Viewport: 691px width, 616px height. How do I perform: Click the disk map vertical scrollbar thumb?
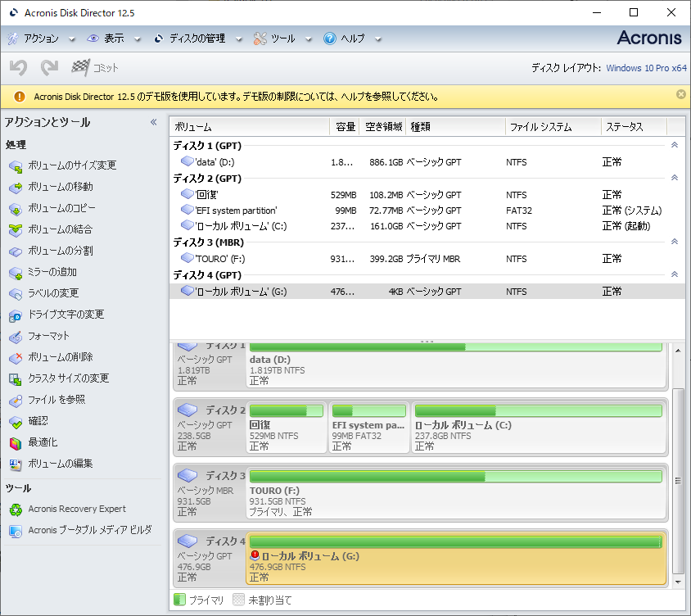point(678,481)
